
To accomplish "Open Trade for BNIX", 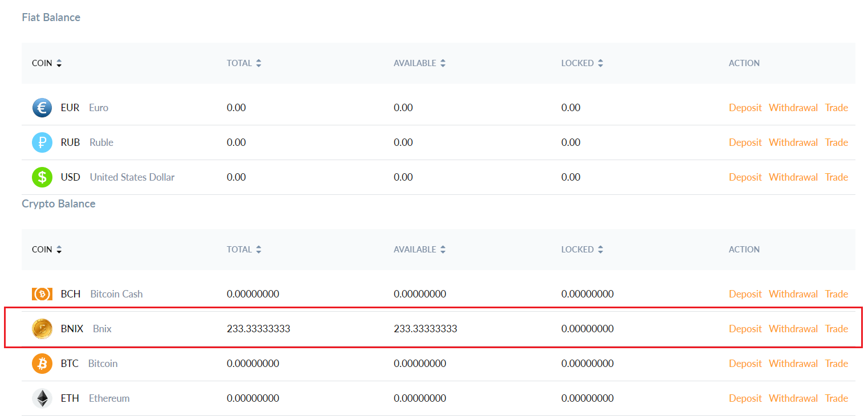I will point(837,329).
